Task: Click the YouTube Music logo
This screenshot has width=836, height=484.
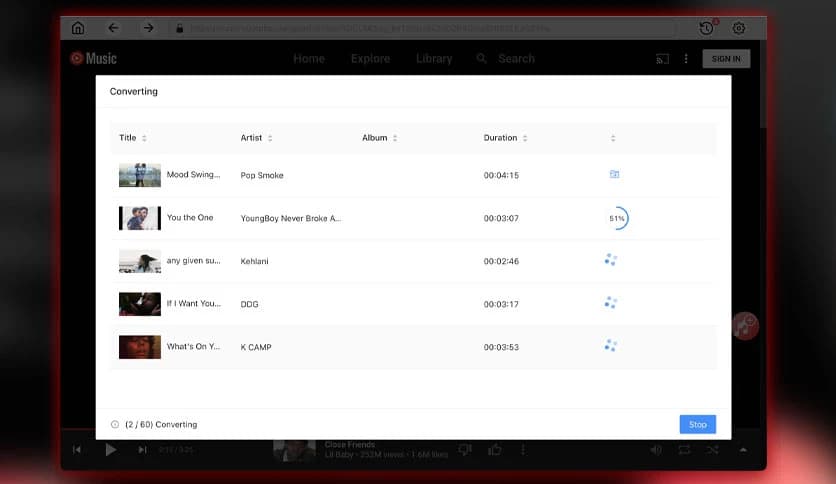Action: [x=93, y=58]
